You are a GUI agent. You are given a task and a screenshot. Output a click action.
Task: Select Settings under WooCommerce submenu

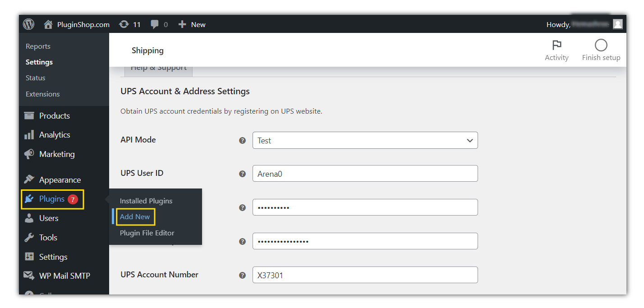coord(39,62)
